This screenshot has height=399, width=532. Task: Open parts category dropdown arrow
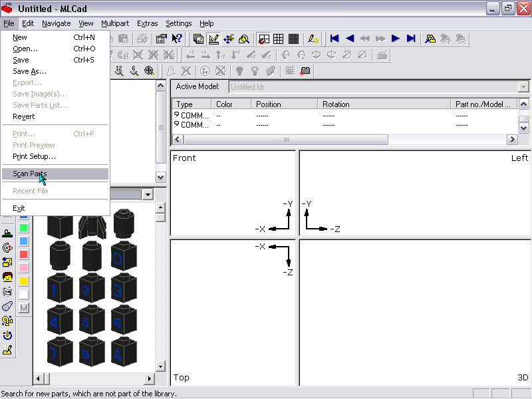click(x=148, y=195)
